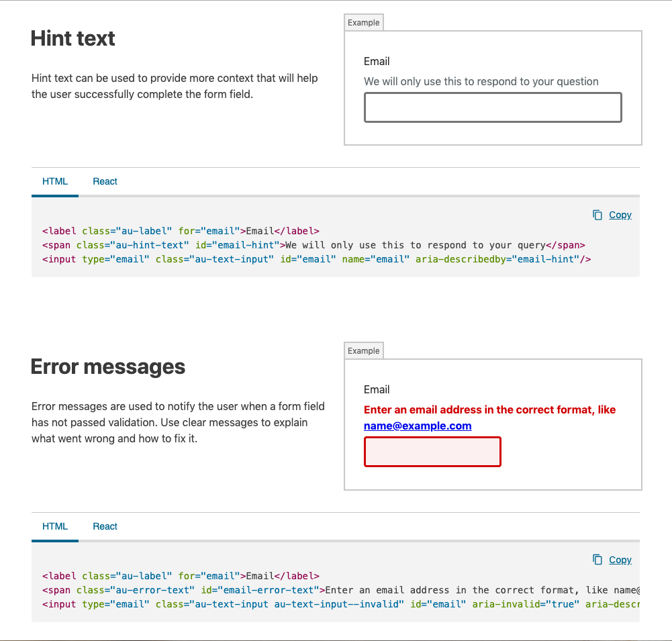Open the name@example.com link
This screenshot has width=672, height=641.
pos(418,426)
